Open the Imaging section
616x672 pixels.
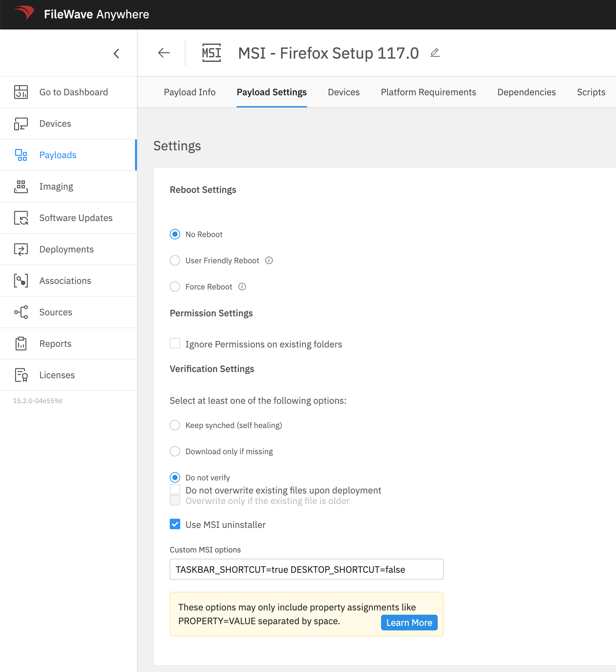[x=56, y=186]
